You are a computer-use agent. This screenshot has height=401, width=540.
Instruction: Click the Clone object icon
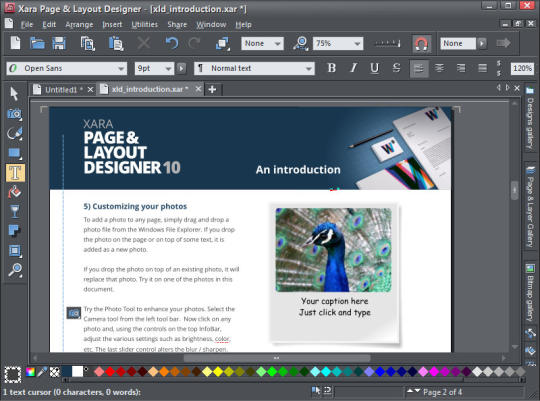pyautogui.click(x=223, y=44)
